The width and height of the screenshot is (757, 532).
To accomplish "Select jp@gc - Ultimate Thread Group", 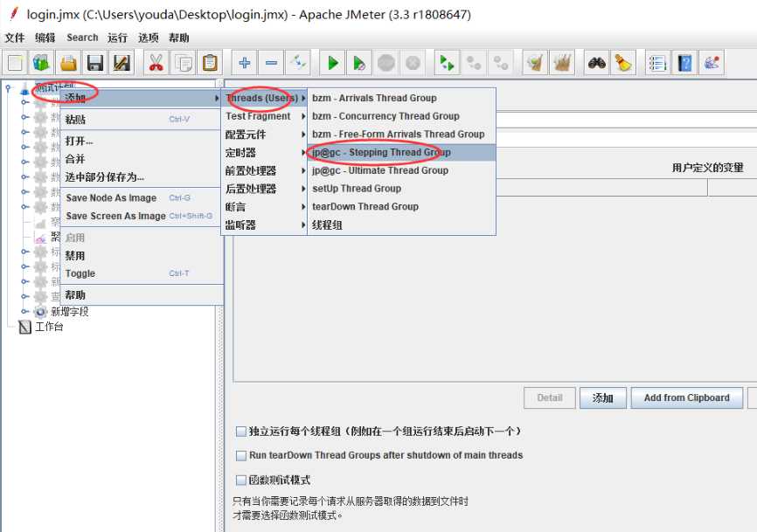I will pos(402,170).
